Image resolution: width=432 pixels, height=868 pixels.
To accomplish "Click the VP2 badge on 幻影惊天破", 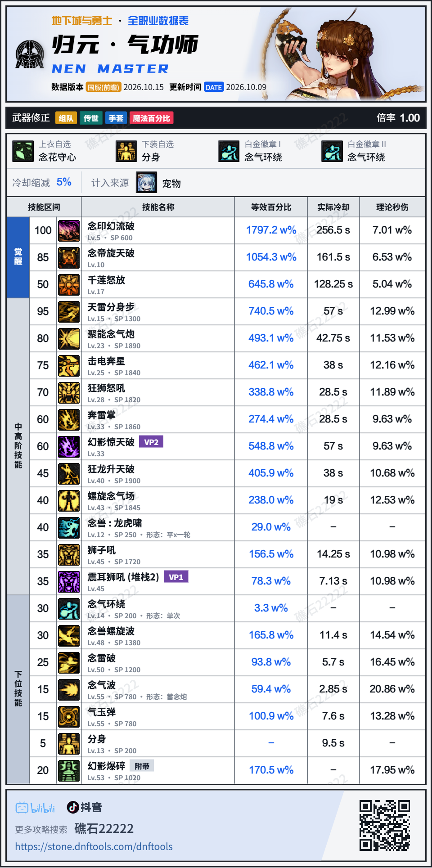I will coord(151,442).
